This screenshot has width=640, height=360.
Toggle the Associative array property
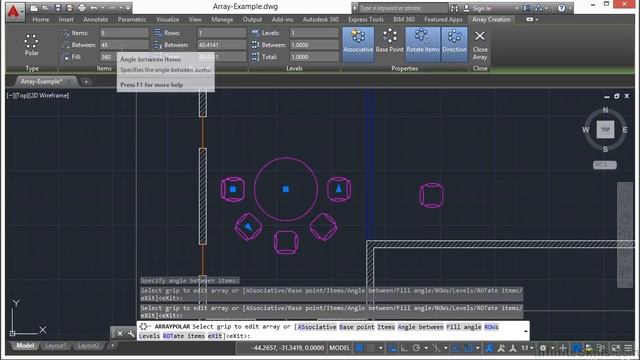358,44
